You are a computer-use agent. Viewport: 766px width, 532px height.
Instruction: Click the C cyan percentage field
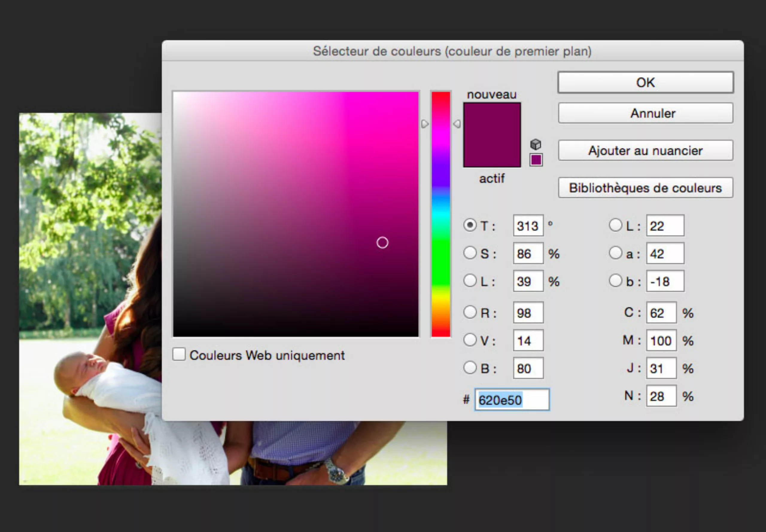661,313
